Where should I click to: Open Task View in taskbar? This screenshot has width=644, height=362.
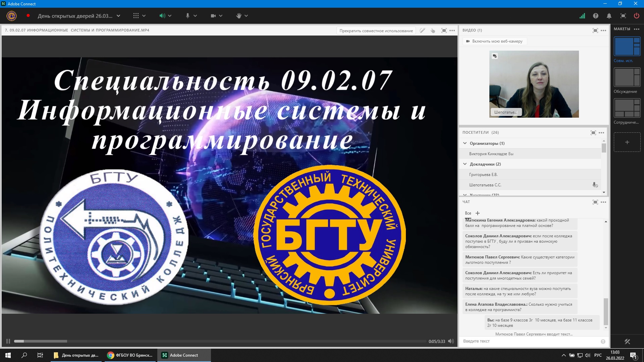pyautogui.click(x=40, y=355)
